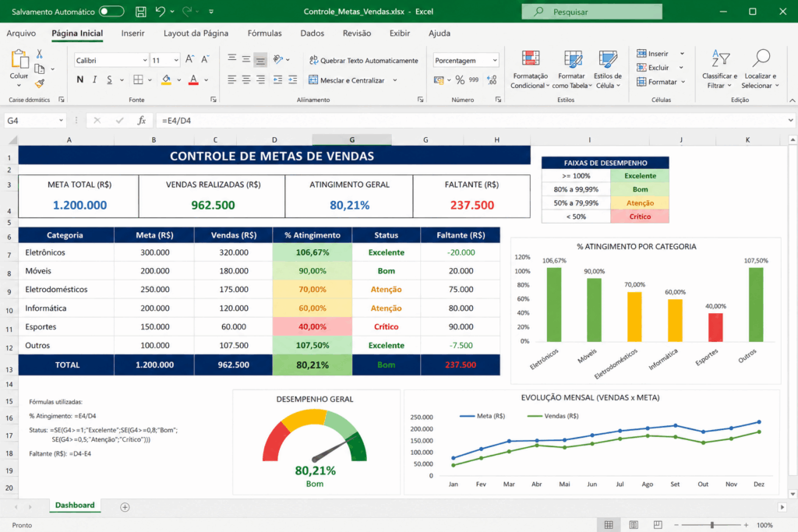Toggle underline (S) formatting
The height and width of the screenshot is (532, 798).
click(x=109, y=79)
